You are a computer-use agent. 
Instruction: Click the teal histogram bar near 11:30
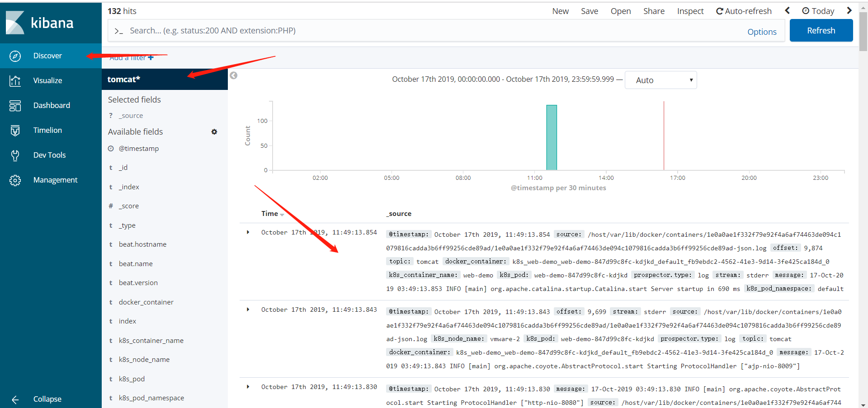click(x=552, y=137)
